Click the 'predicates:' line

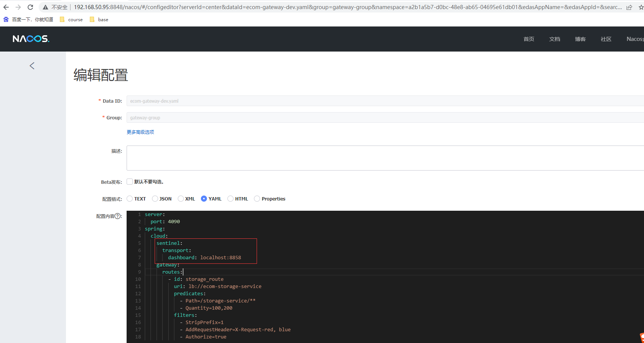point(190,294)
